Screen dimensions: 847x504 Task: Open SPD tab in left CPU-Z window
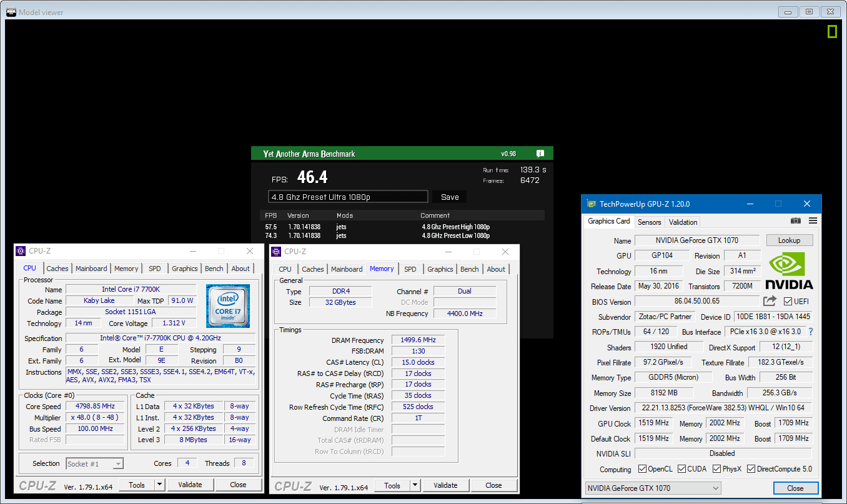click(155, 269)
